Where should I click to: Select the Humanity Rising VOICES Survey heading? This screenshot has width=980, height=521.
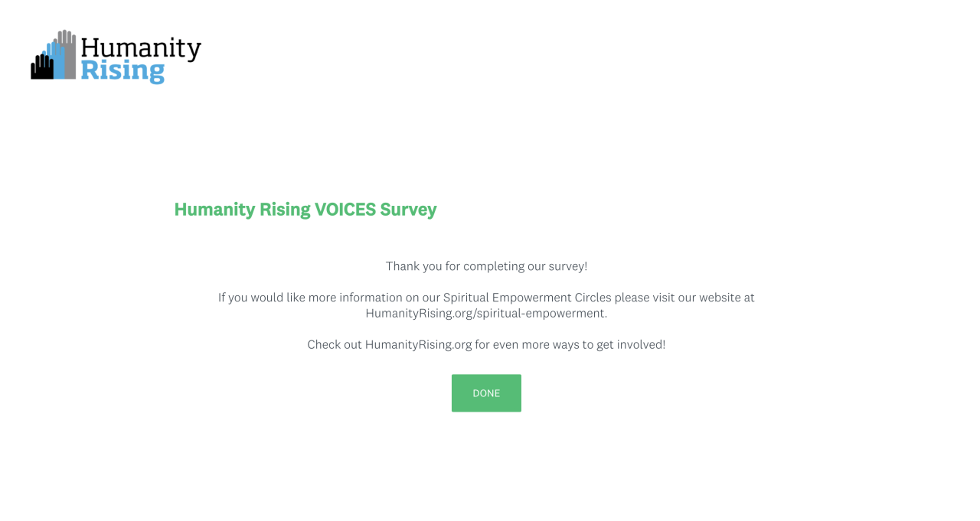(305, 210)
